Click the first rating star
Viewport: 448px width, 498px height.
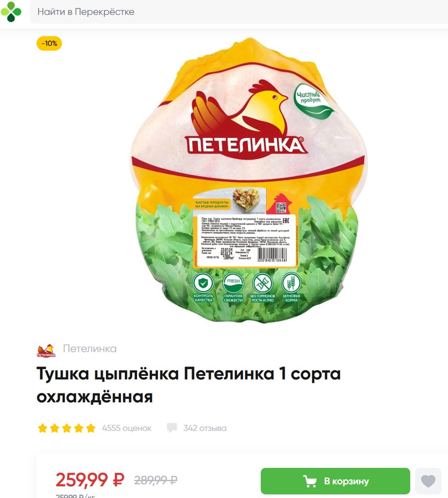coord(42,428)
